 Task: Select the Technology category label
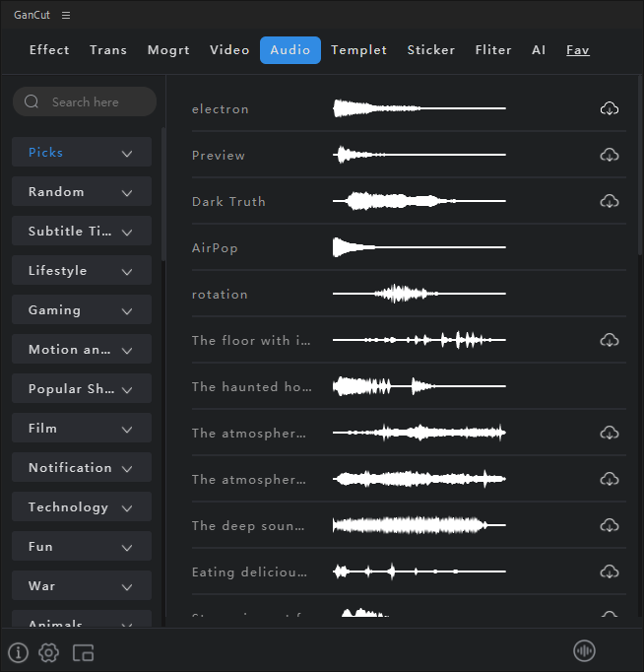pyautogui.click(x=69, y=507)
